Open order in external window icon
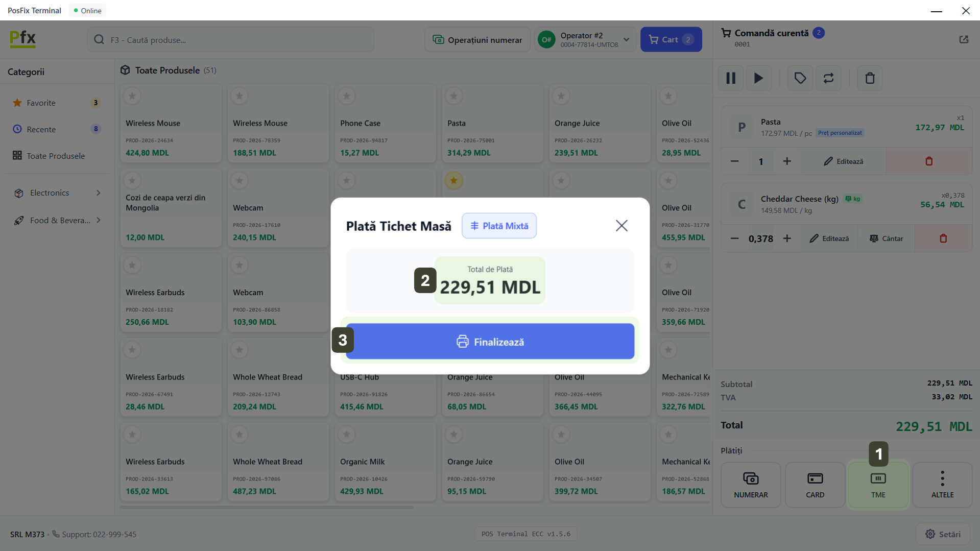This screenshot has height=551, width=980. click(x=964, y=39)
